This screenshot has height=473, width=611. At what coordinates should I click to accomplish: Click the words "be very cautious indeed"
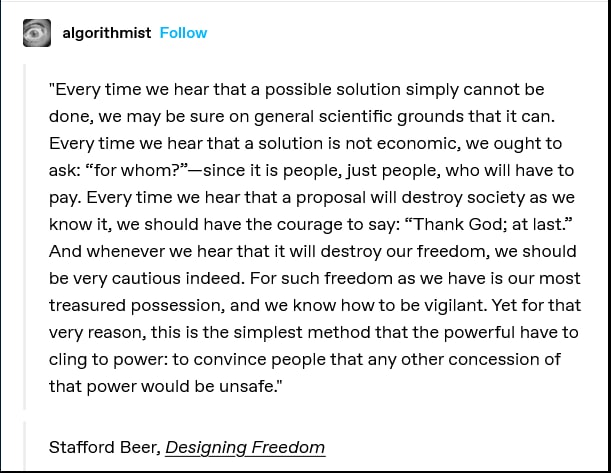pos(142,277)
